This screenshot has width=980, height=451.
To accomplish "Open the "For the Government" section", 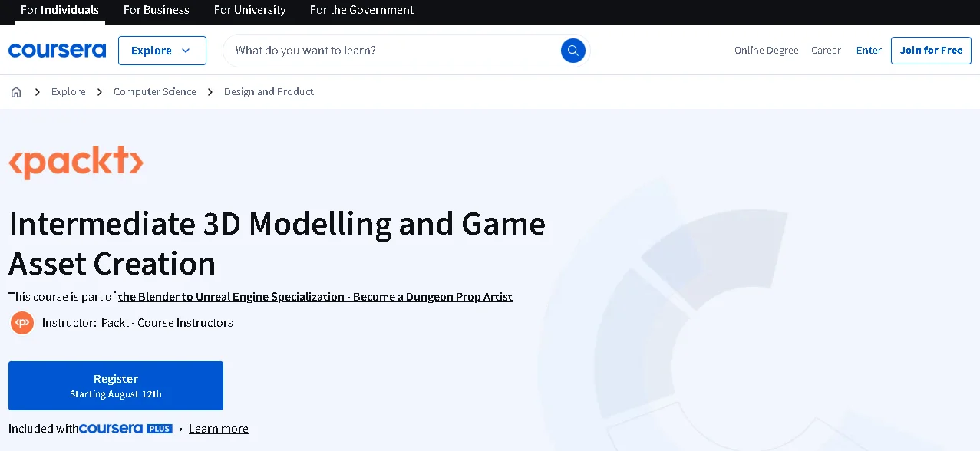I will pyautogui.click(x=361, y=10).
